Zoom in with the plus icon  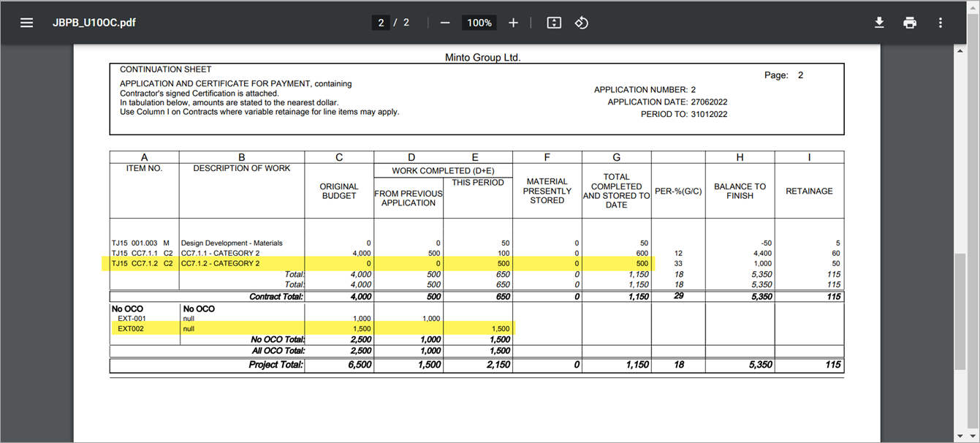point(513,23)
